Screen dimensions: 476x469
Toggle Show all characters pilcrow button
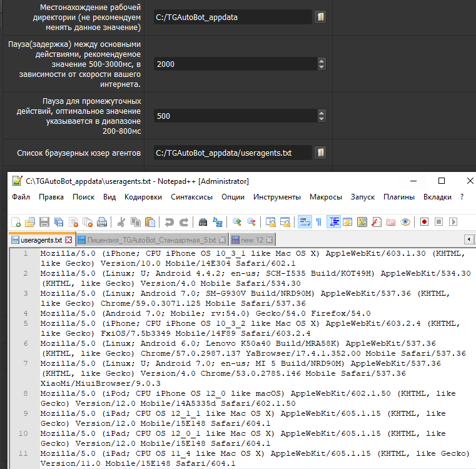point(318,221)
